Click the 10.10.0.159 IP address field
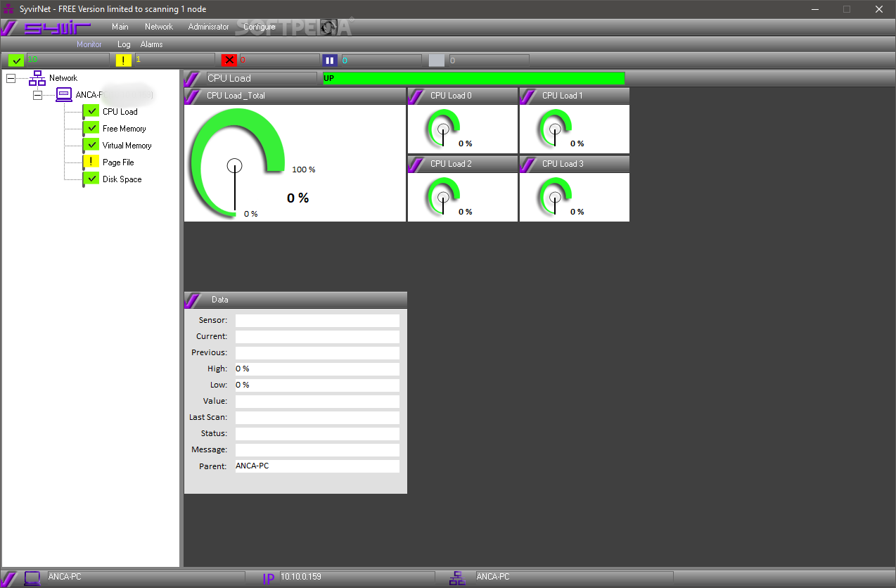 [357, 577]
